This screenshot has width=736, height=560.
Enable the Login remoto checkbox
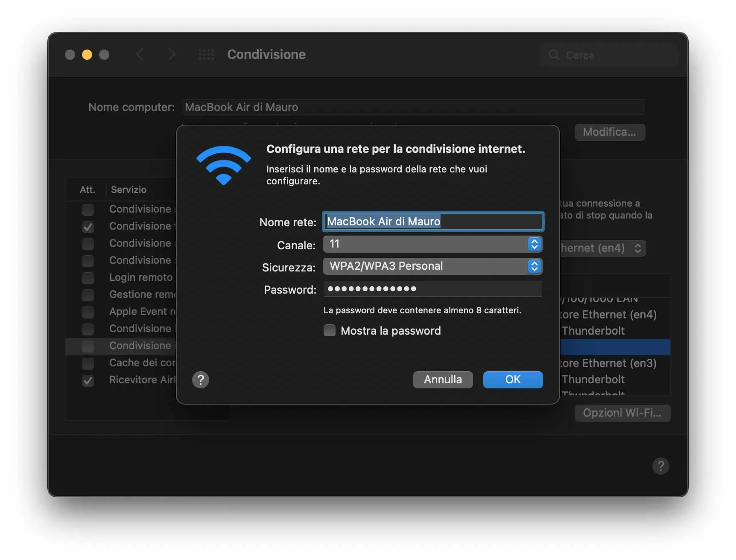click(x=88, y=278)
